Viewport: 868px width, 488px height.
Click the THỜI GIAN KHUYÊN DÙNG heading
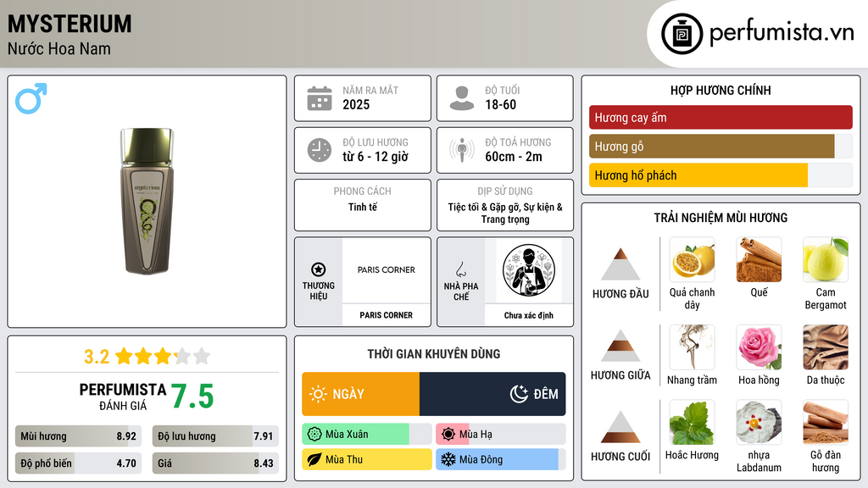point(434,354)
